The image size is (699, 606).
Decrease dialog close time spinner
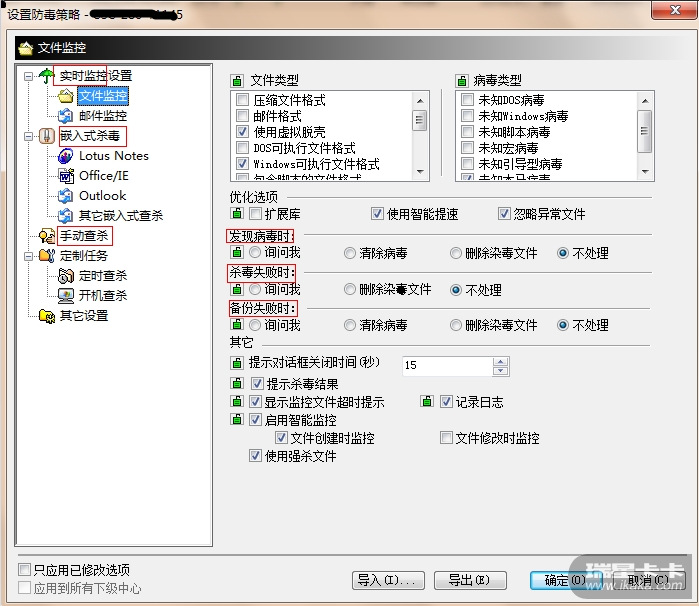(501, 371)
